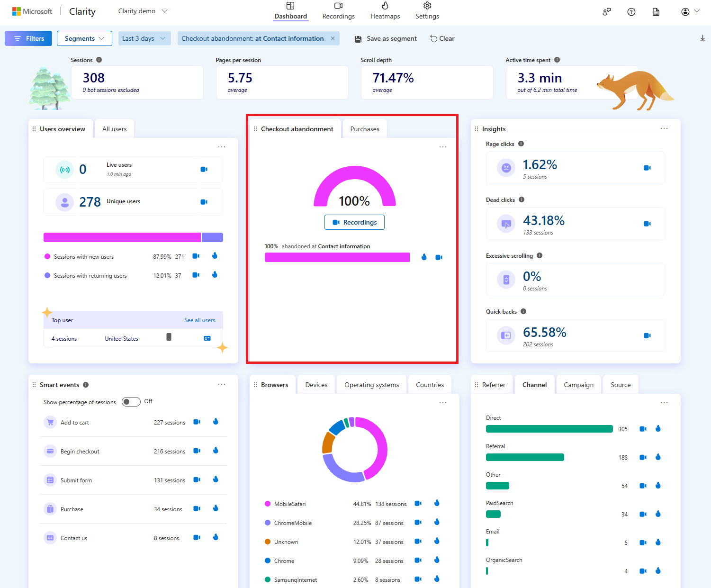Click the Microsoft logo
The height and width of the screenshot is (588, 711).
click(32, 11)
